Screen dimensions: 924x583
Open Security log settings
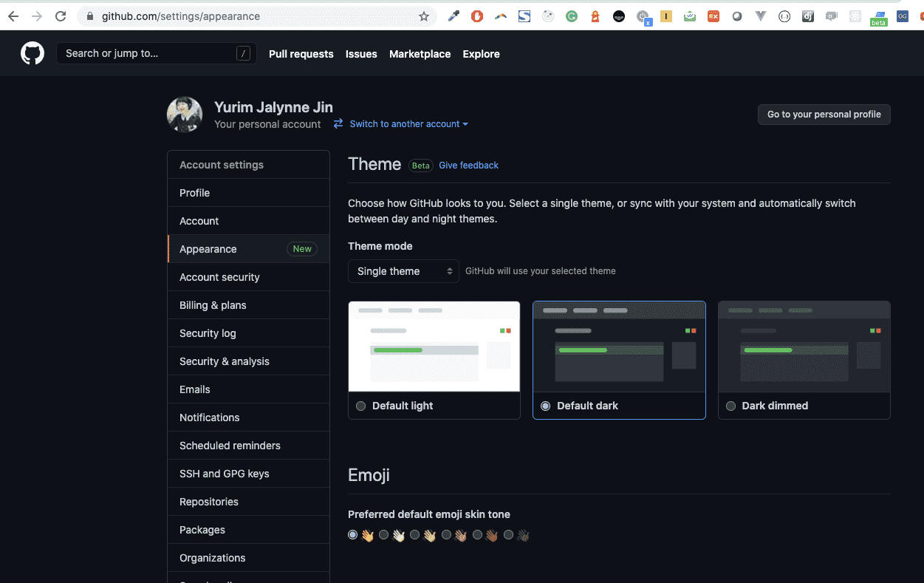tap(248, 333)
